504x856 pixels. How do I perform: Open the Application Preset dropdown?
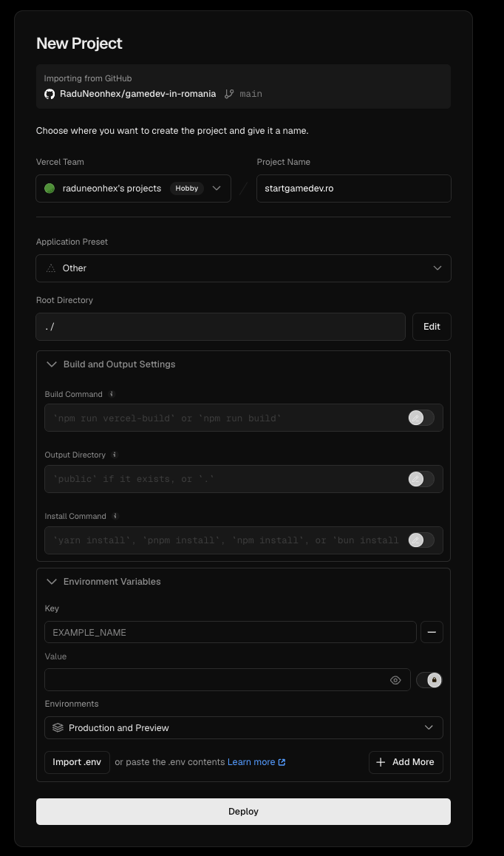click(x=244, y=268)
